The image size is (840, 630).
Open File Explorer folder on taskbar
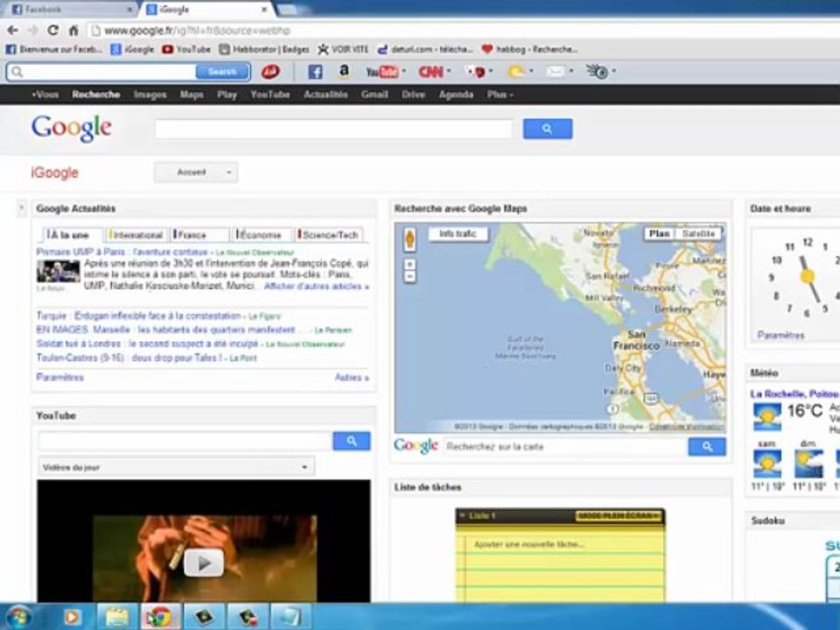coord(117,617)
